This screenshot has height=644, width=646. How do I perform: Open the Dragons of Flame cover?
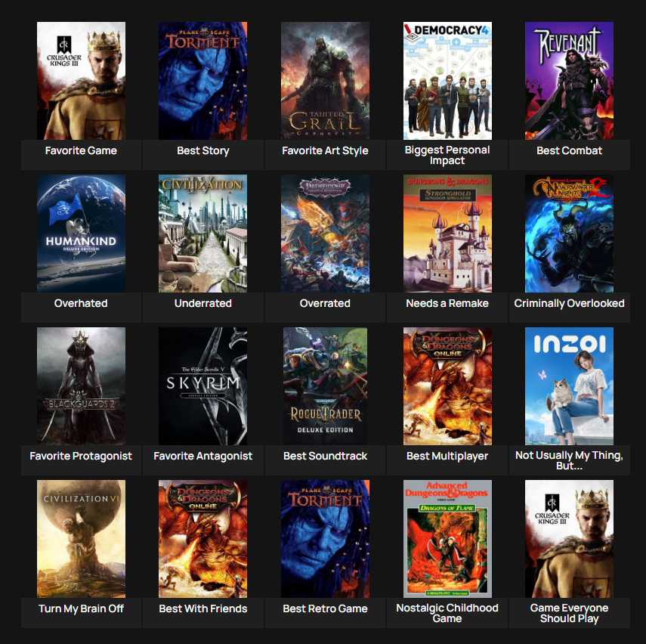[x=447, y=539]
